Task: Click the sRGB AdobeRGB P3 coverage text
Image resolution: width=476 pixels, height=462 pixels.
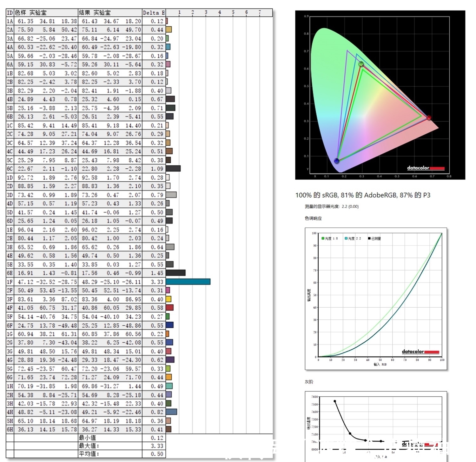Action: pyautogui.click(x=363, y=195)
